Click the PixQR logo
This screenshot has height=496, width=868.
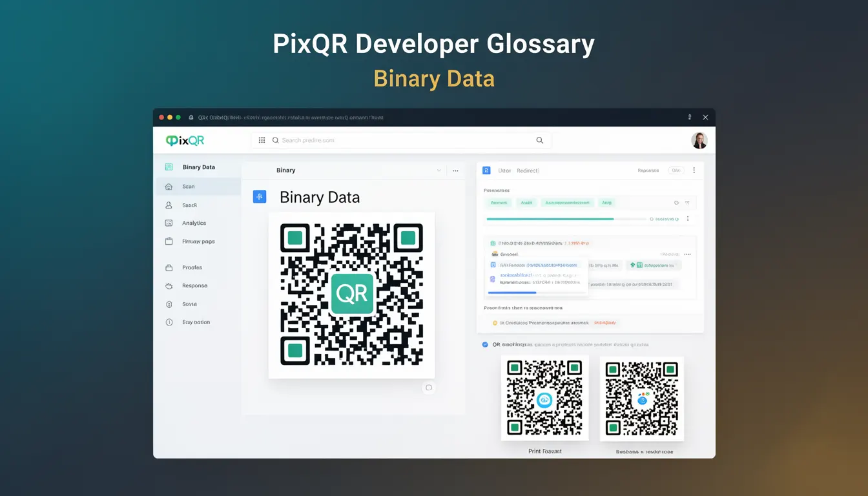tap(185, 140)
